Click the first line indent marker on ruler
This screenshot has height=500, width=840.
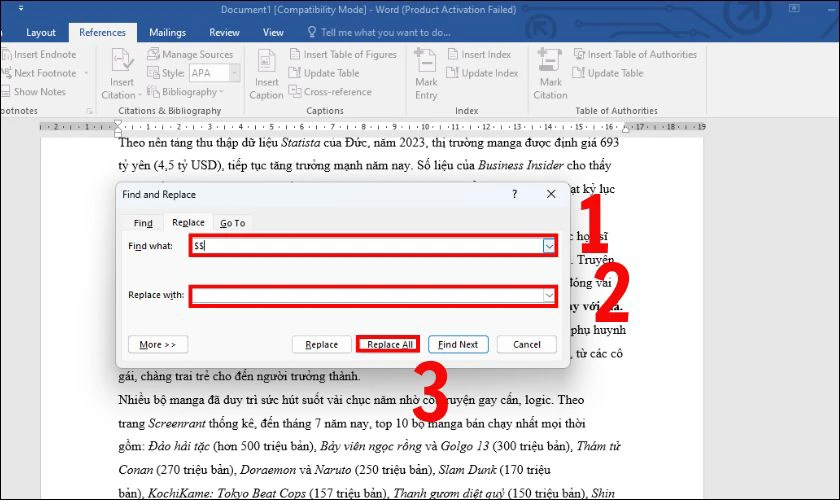click(118, 124)
